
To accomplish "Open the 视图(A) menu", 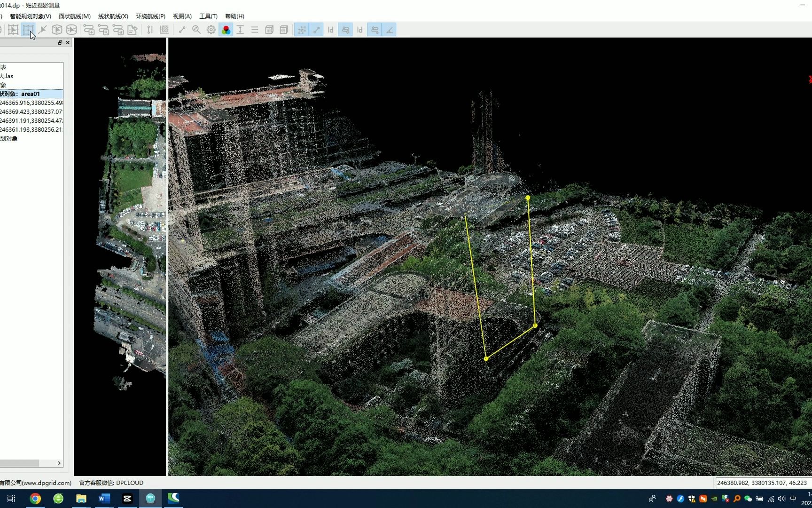I will pos(182,16).
